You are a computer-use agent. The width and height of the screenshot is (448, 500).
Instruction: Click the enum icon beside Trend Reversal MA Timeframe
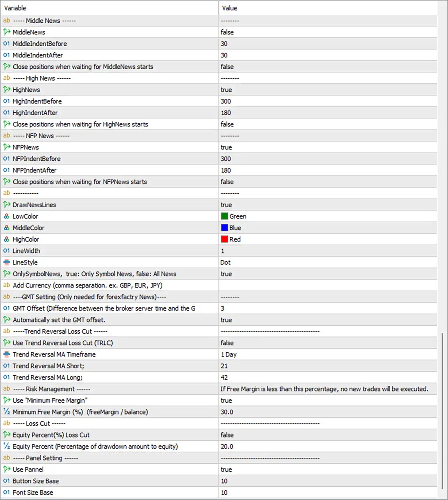click(7, 354)
